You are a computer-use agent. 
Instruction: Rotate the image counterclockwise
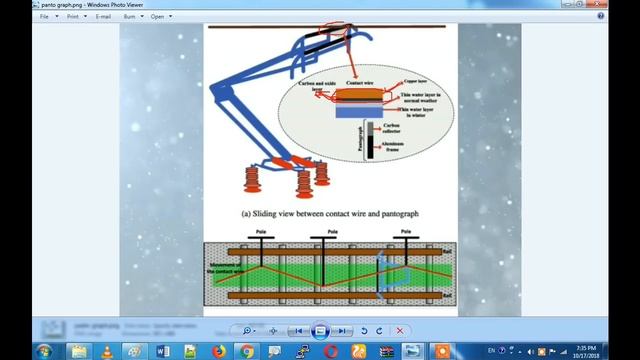(x=364, y=331)
